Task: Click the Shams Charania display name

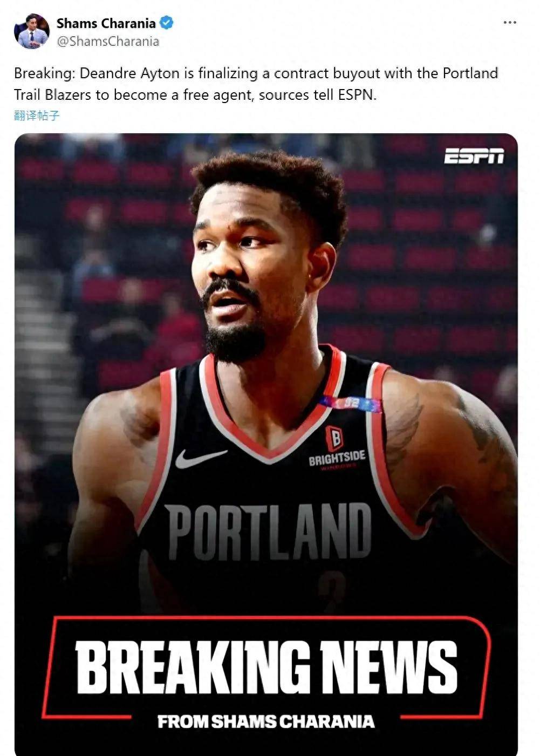Action: 106,23
